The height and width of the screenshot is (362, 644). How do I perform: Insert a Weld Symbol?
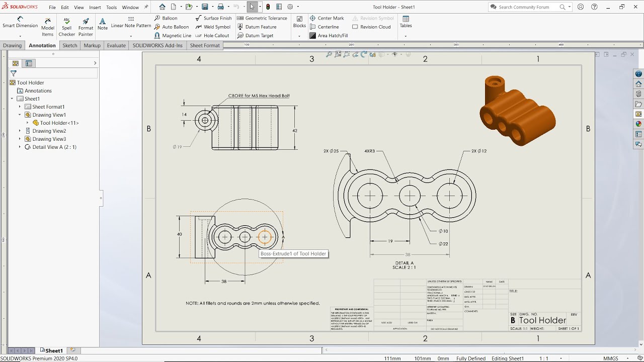tap(213, 27)
